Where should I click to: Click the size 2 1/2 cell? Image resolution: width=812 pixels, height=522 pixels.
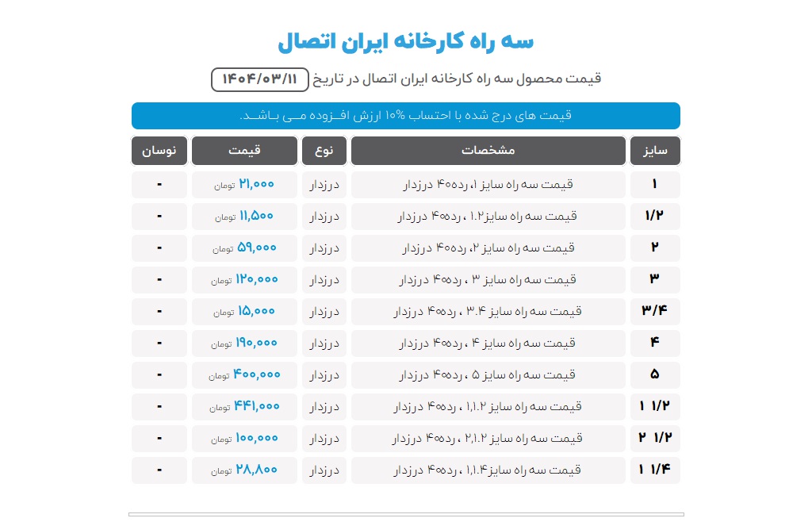pos(655,439)
